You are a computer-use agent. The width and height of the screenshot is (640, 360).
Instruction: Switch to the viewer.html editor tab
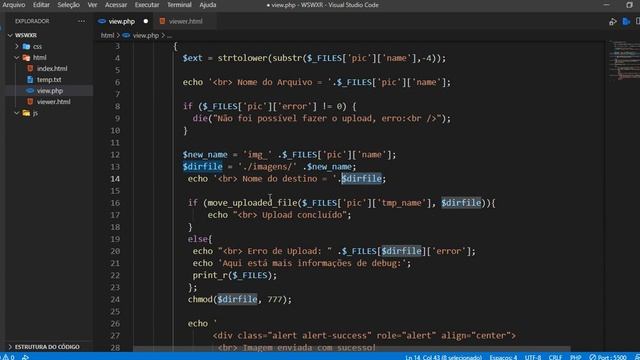tap(186, 21)
